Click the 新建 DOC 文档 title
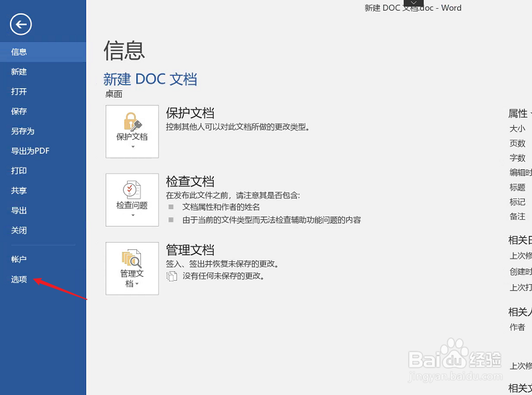The width and height of the screenshot is (532, 395). tap(150, 79)
